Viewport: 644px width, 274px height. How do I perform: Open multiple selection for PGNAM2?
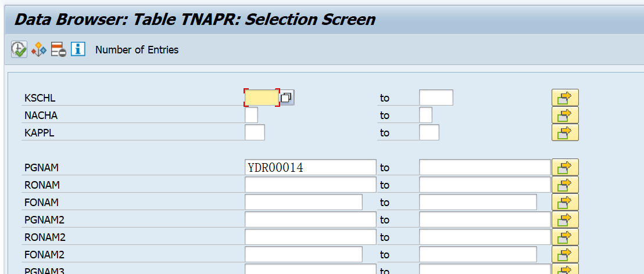click(565, 220)
